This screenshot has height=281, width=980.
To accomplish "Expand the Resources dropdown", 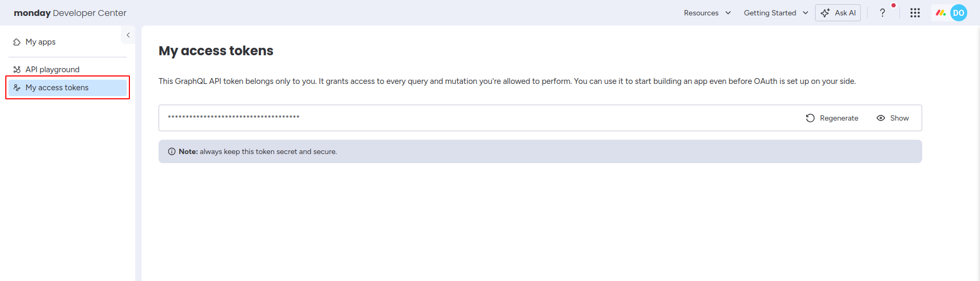I will click(x=707, y=13).
